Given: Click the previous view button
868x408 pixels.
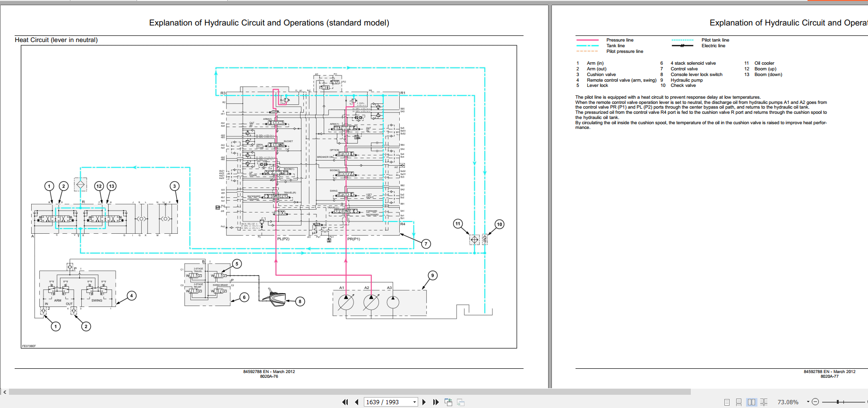Looking at the screenshot, I should click(x=448, y=402).
